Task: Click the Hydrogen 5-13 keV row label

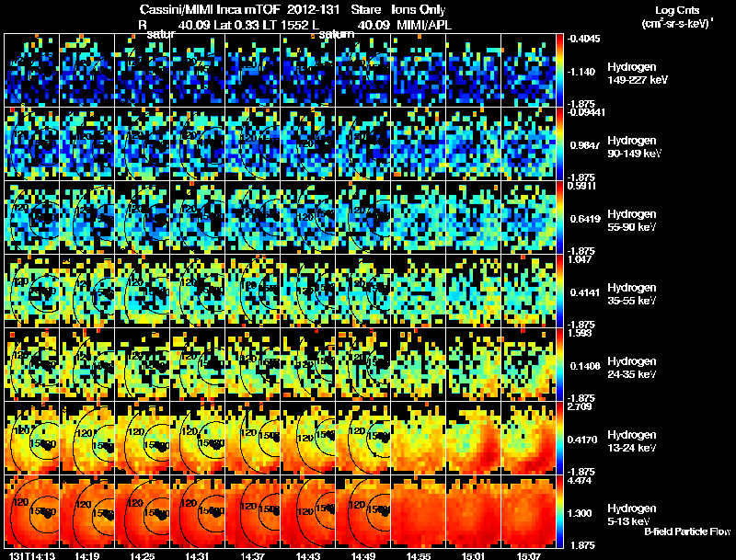Action: [x=631, y=515]
